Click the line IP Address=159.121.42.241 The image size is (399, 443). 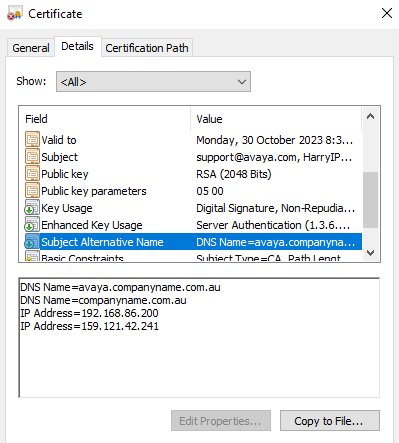click(89, 326)
